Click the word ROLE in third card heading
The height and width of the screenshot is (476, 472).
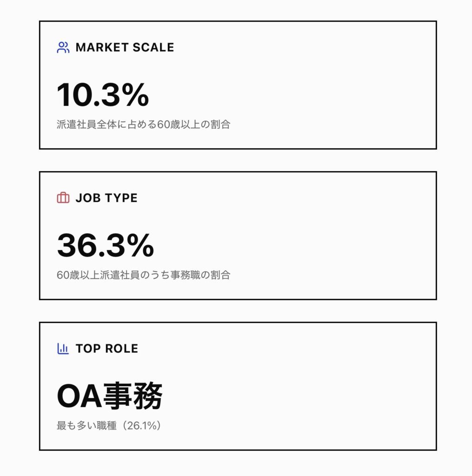tap(122, 349)
